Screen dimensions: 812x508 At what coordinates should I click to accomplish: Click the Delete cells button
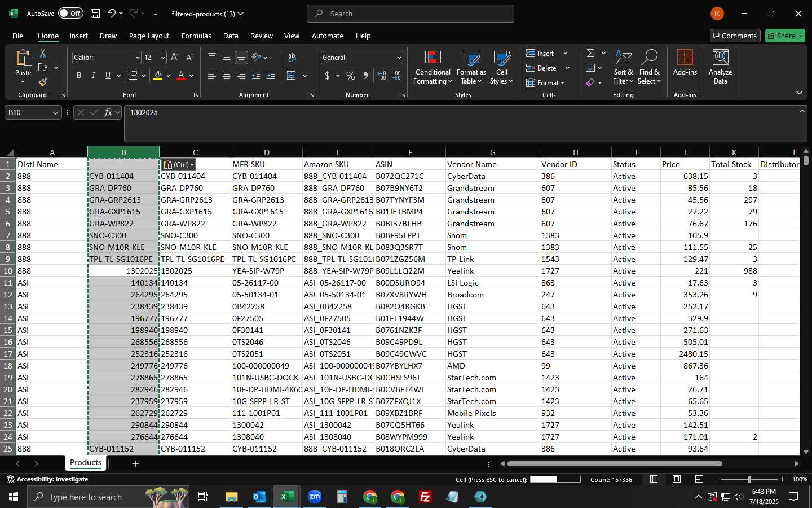pos(542,68)
